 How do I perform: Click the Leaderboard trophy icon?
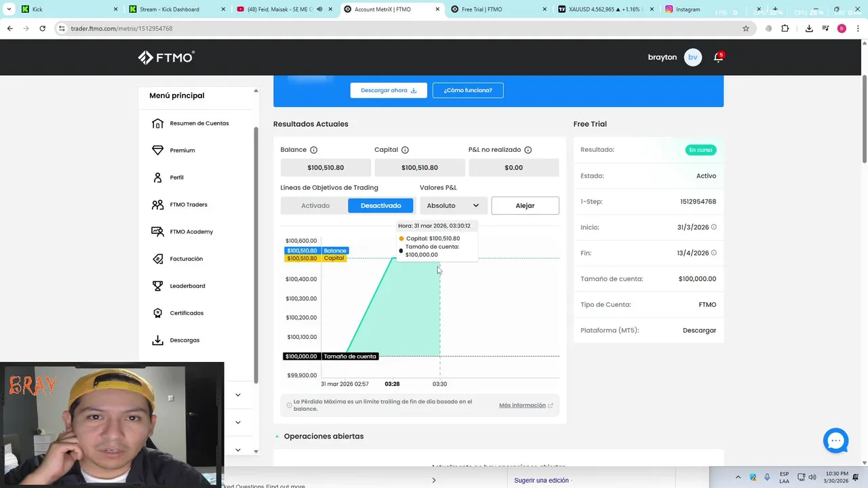[x=157, y=286]
